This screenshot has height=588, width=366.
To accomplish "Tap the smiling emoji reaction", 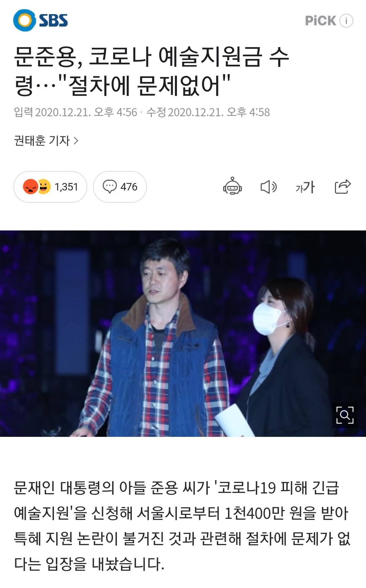I will (x=44, y=186).
